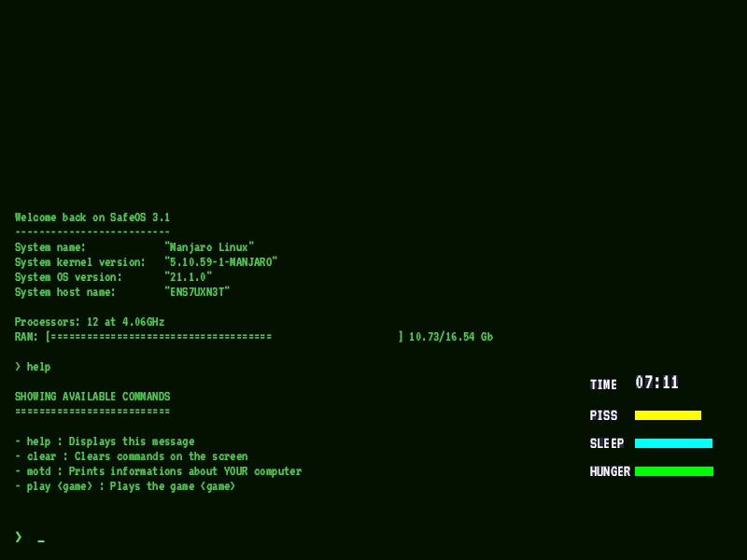Click 'Processors: 12 at 4.06GHz' line
Image resolution: width=747 pixels, height=560 pixels.
point(90,322)
